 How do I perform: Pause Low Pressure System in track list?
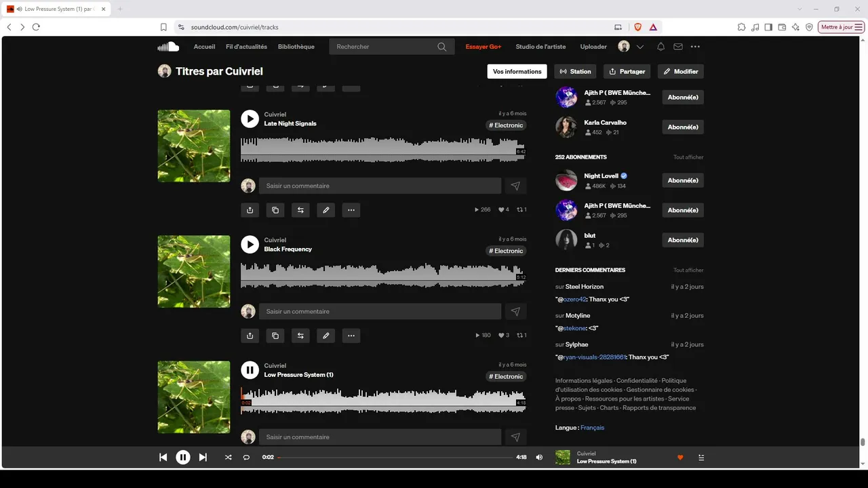(250, 370)
